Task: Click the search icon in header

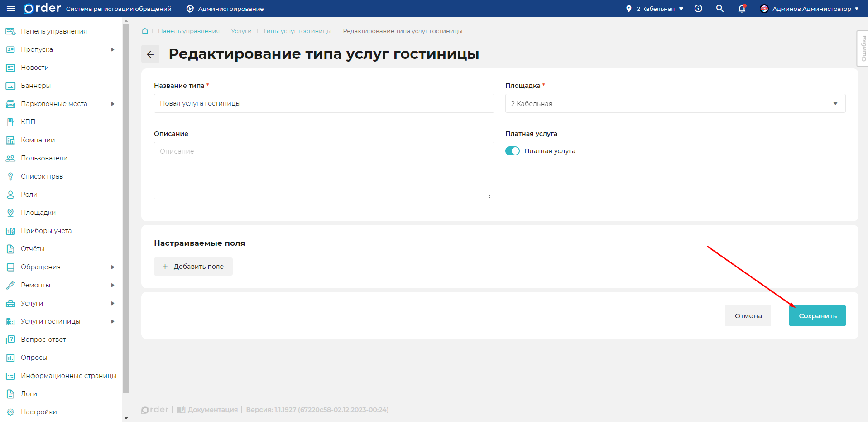Action: (x=719, y=8)
